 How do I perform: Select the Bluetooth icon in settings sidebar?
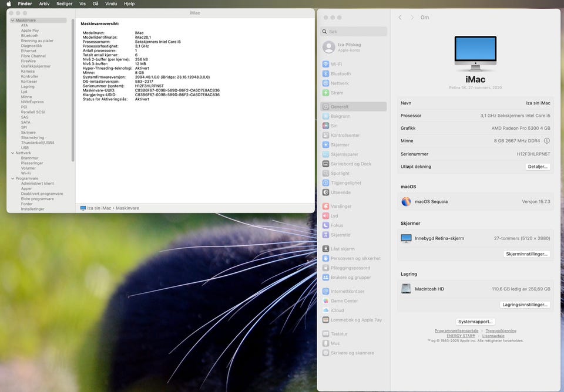pos(325,74)
